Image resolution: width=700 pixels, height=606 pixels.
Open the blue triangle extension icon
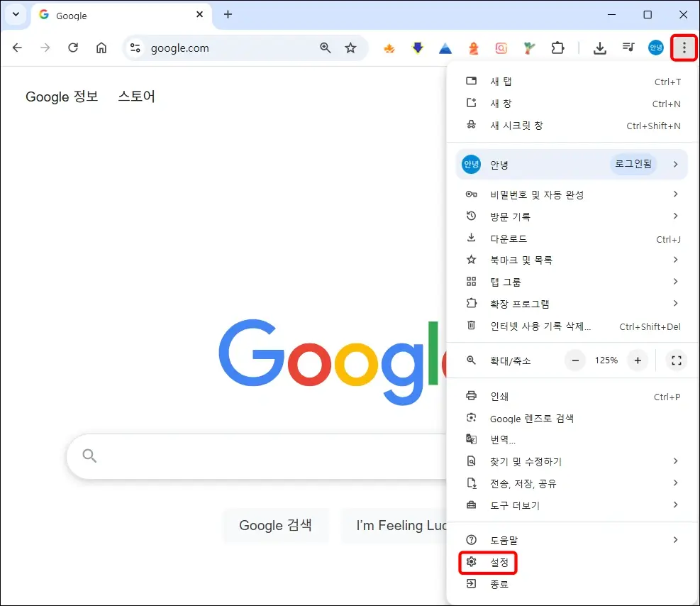tap(445, 48)
